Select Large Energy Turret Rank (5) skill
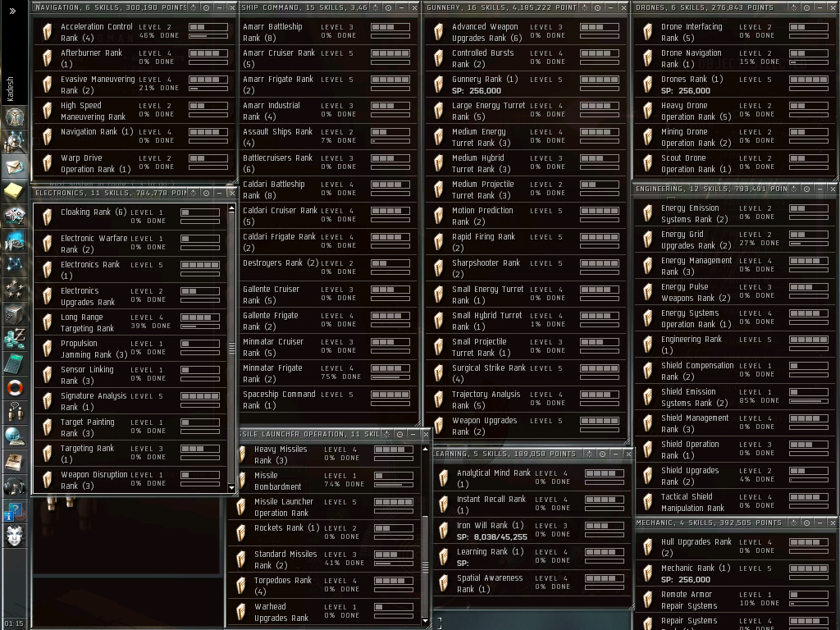This screenshot has height=630, width=840. pos(526,111)
